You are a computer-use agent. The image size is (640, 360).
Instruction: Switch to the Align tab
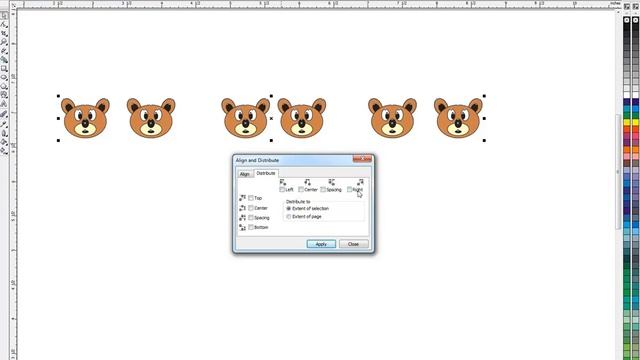[245, 174]
